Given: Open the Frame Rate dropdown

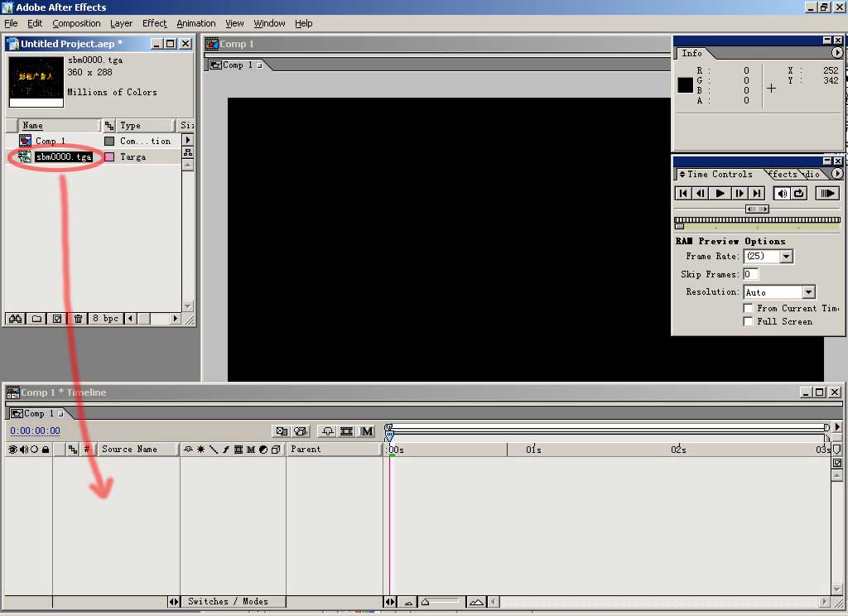Looking at the screenshot, I should point(787,257).
